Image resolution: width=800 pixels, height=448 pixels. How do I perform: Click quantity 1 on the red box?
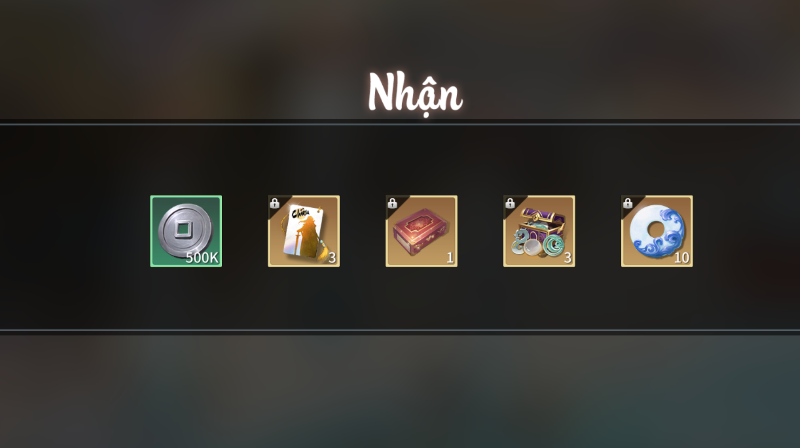[449, 258]
